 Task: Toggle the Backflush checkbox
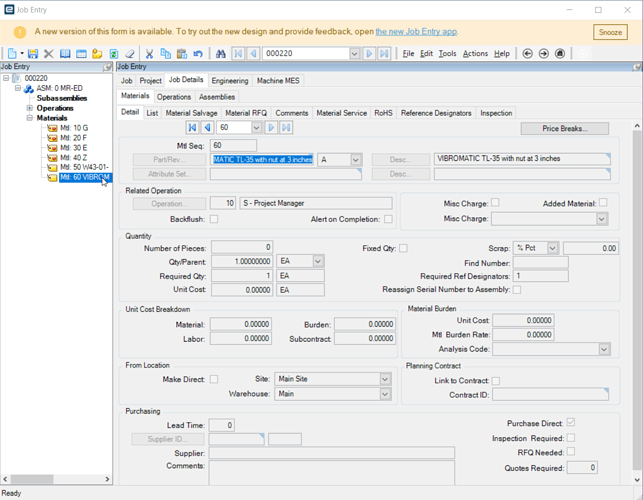214,219
